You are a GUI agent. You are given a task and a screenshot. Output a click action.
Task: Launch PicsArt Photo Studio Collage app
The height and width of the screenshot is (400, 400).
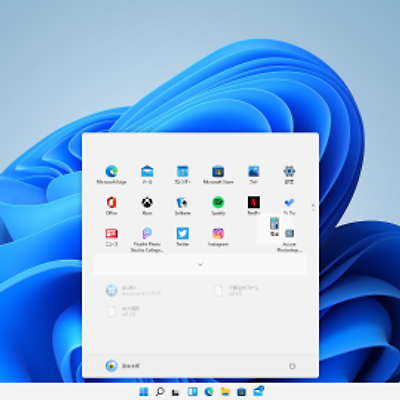147,239
